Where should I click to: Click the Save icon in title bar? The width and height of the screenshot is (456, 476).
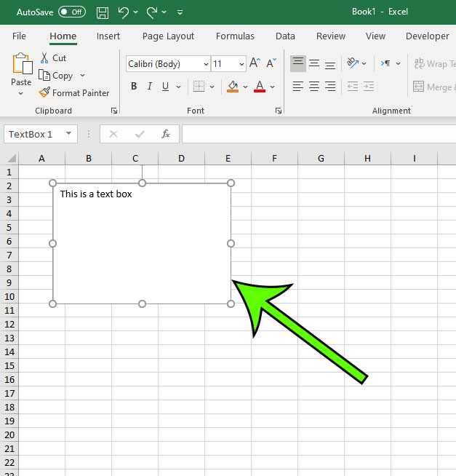[103, 12]
